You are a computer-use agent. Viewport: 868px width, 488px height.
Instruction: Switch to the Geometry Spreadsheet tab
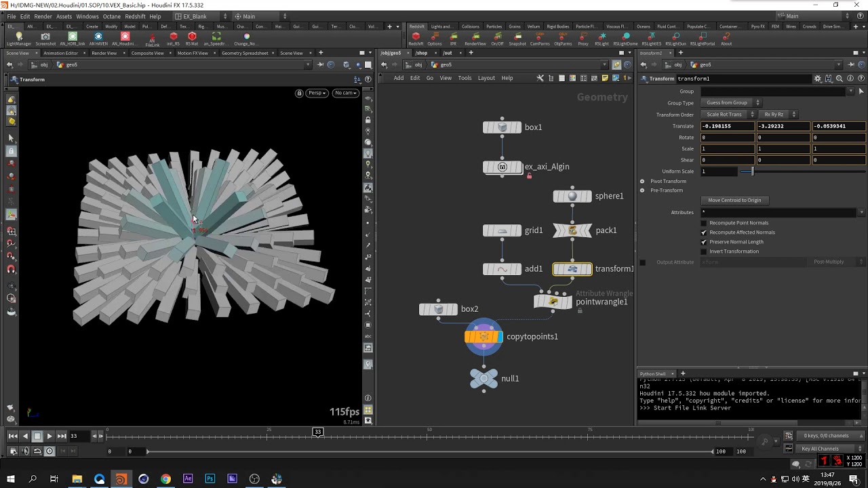tap(245, 53)
